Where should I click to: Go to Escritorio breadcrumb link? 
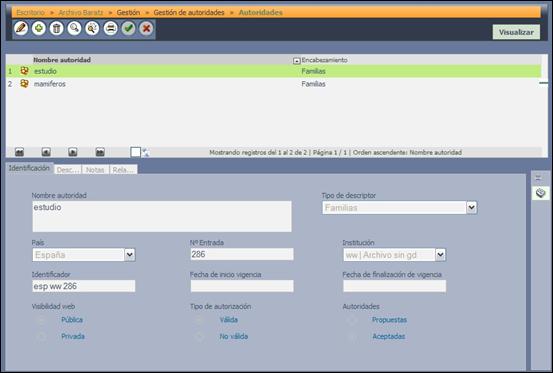click(30, 12)
